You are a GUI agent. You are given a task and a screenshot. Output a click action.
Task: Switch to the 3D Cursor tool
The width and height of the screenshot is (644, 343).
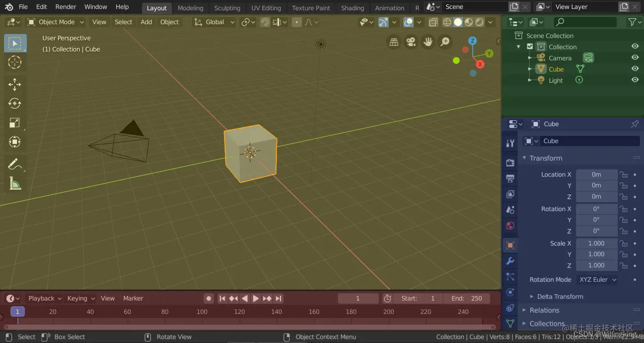[15, 63]
